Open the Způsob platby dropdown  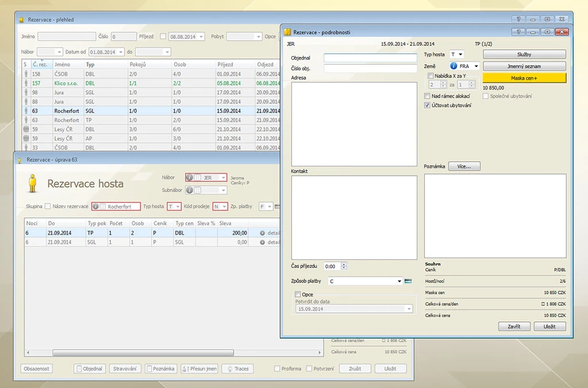point(399,281)
